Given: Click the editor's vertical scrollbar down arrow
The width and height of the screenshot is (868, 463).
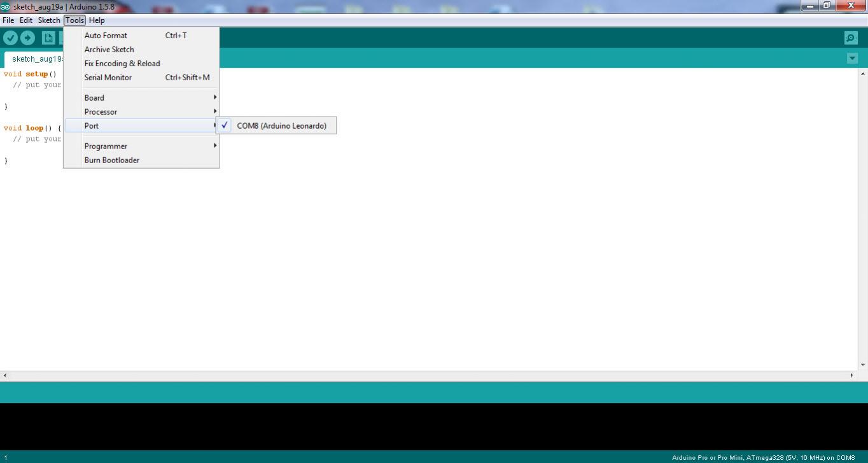Looking at the screenshot, I should (x=863, y=365).
